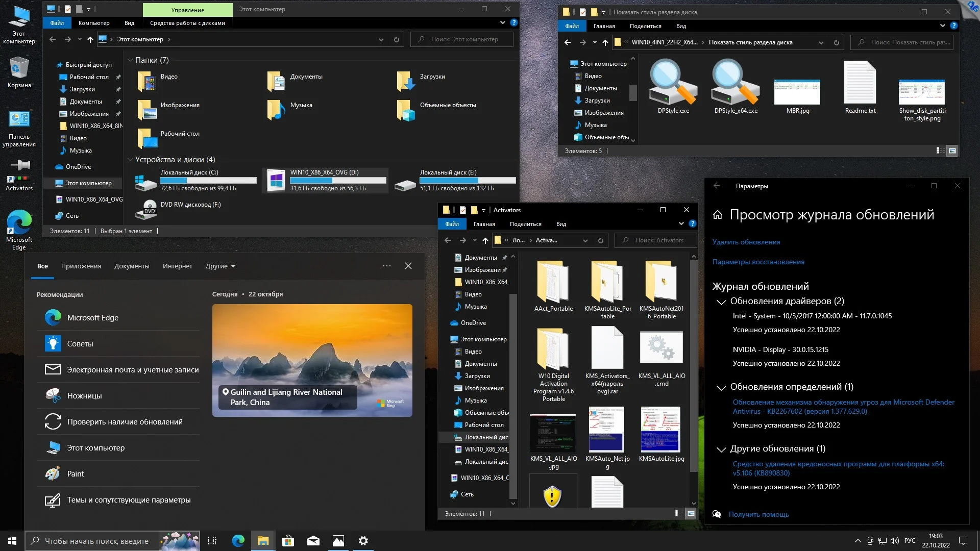Screen dimensions: 980x551
Task: Click the Удалить обновления link
Action: tap(746, 242)
